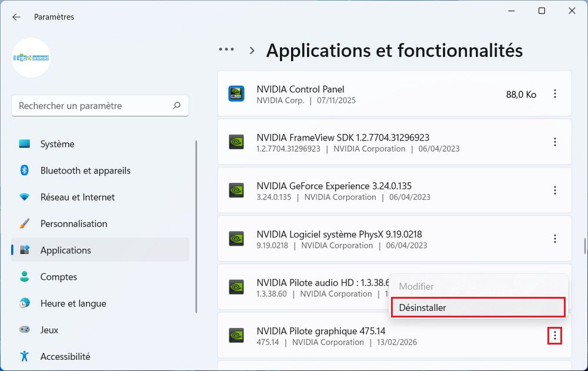Click the Bluetooth icon in sidebar
The image size is (588, 371).
click(x=24, y=171)
